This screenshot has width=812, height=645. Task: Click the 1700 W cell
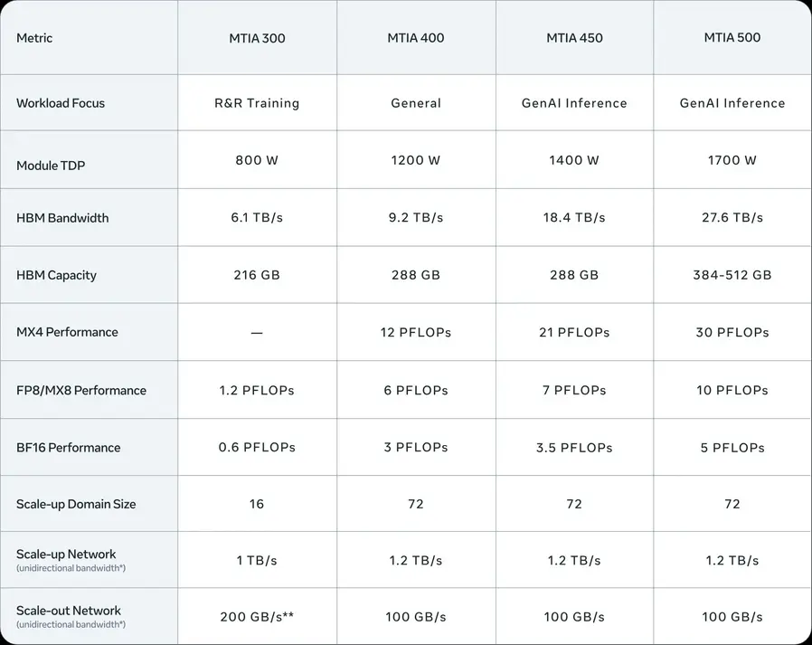point(732,160)
